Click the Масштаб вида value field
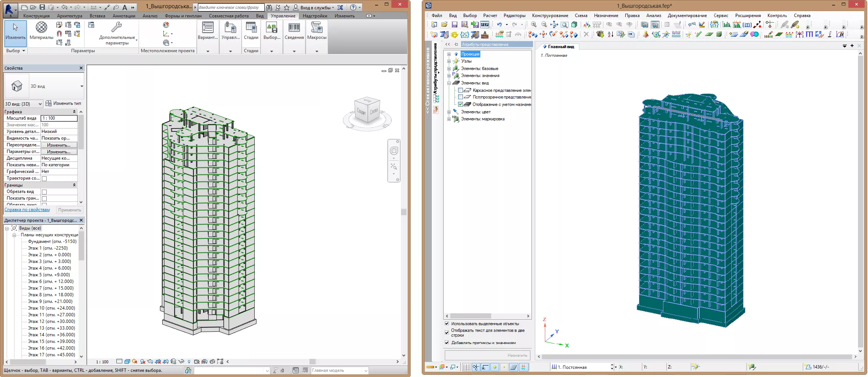This screenshot has width=868, height=377. click(x=59, y=118)
